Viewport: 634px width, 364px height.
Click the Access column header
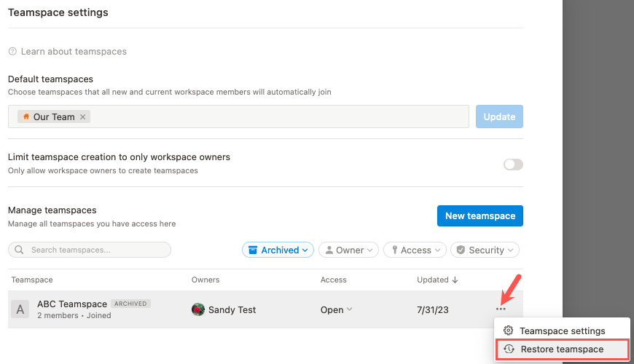tap(334, 280)
